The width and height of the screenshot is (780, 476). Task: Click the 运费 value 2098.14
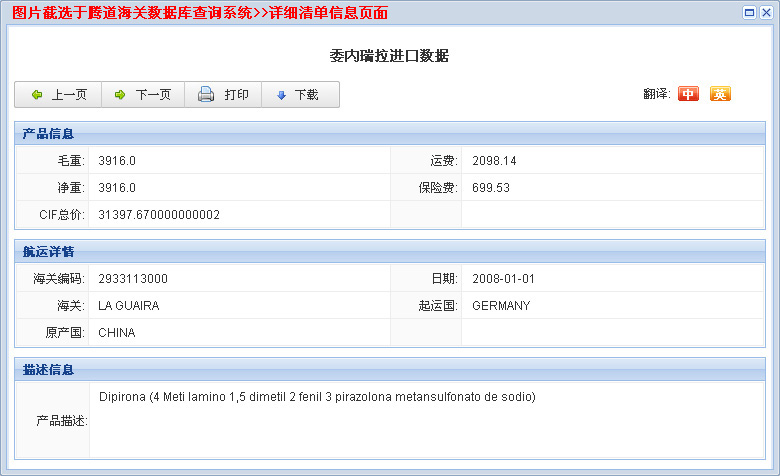point(494,160)
